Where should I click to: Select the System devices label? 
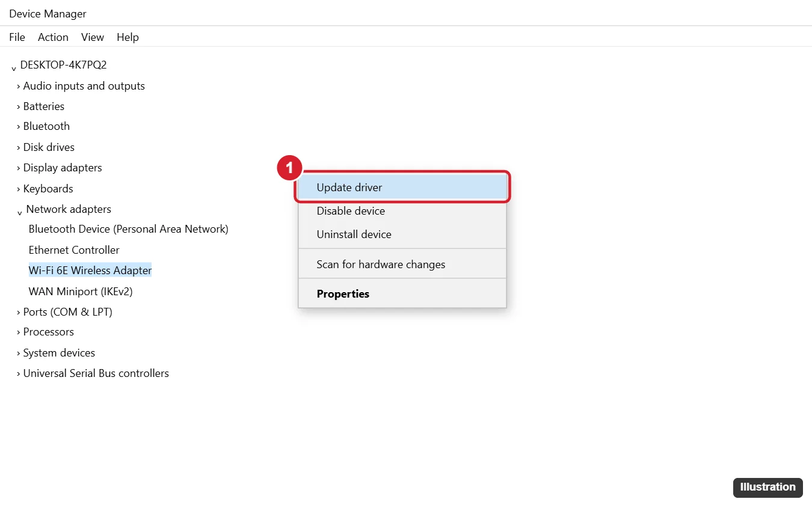coord(59,353)
